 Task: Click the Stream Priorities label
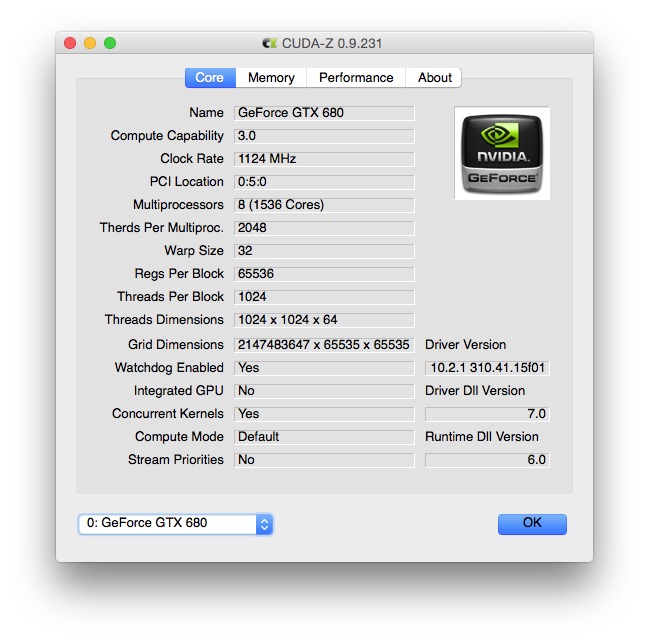point(175,460)
